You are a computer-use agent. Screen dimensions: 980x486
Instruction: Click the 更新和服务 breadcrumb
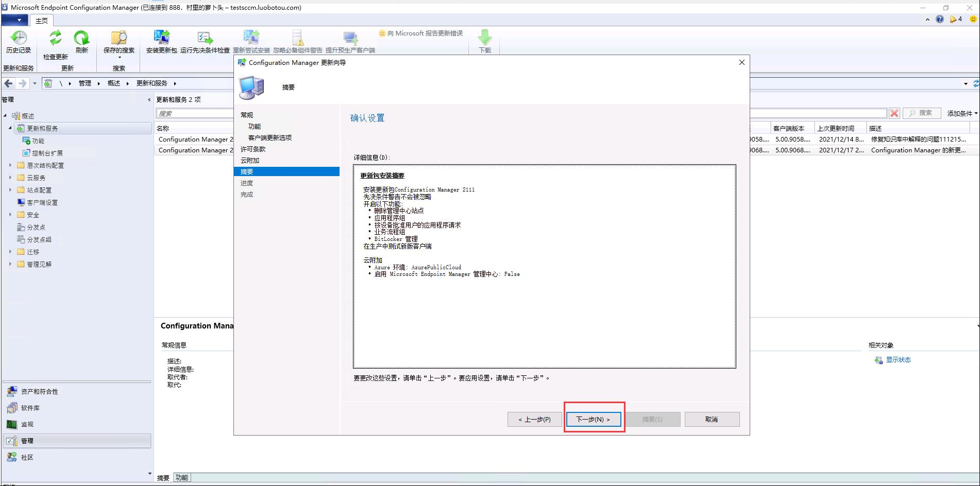[x=151, y=83]
